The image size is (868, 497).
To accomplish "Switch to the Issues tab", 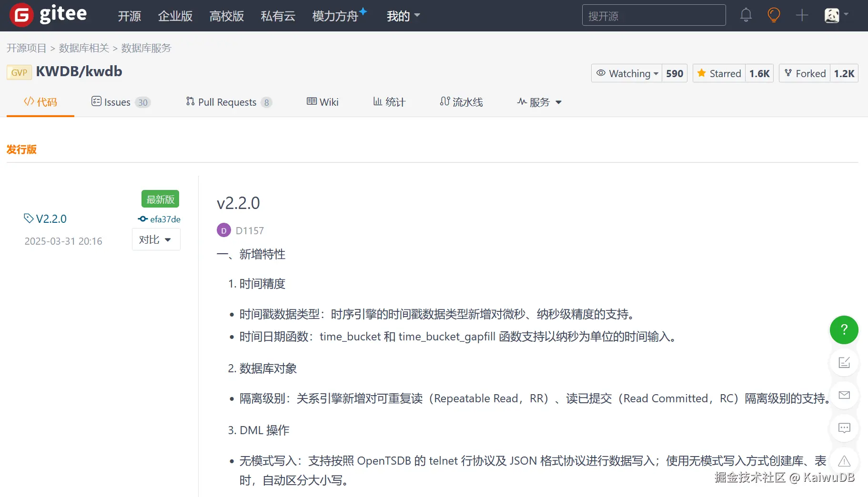I will point(121,102).
